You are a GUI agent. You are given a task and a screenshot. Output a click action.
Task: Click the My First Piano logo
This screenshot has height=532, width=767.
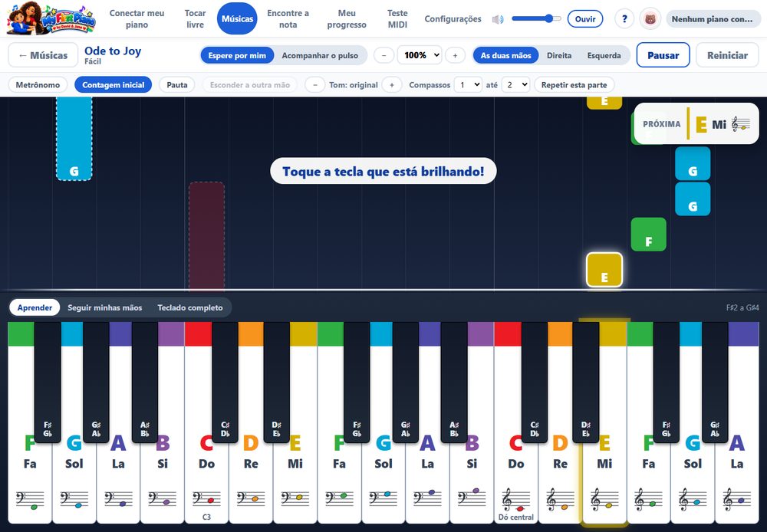51,18
